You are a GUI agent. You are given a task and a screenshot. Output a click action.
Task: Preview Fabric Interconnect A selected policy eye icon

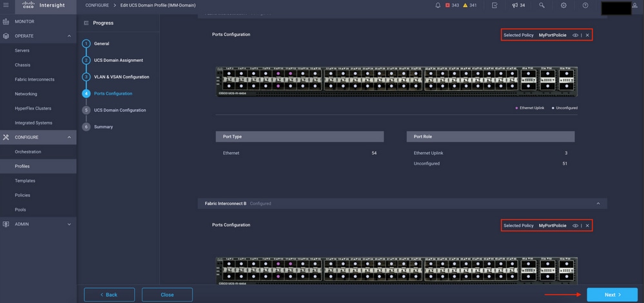pos(575,35)
